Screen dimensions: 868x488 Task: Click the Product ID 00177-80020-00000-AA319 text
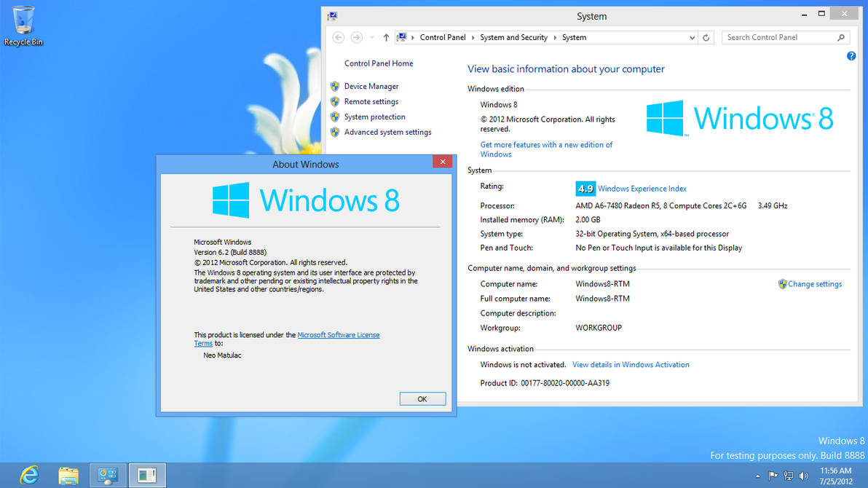click(564, 383)
